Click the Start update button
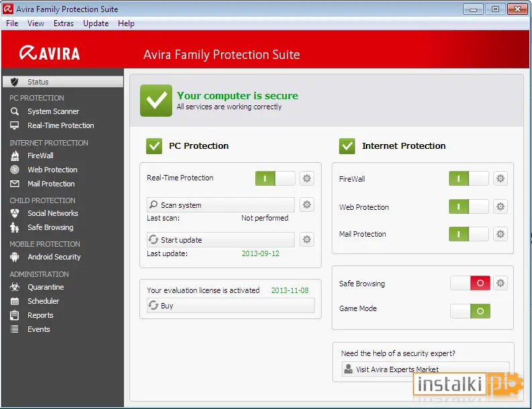 [220, 239]
